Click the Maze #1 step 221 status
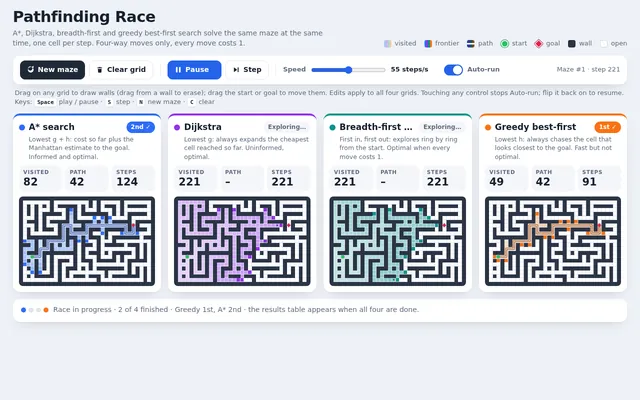The image size is (640, 400). click(588, 70)
